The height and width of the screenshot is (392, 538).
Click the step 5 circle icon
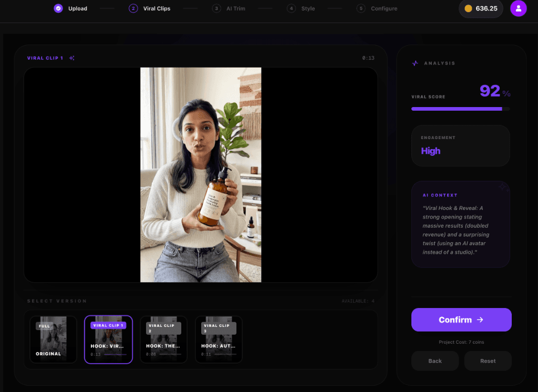[361, 8]
